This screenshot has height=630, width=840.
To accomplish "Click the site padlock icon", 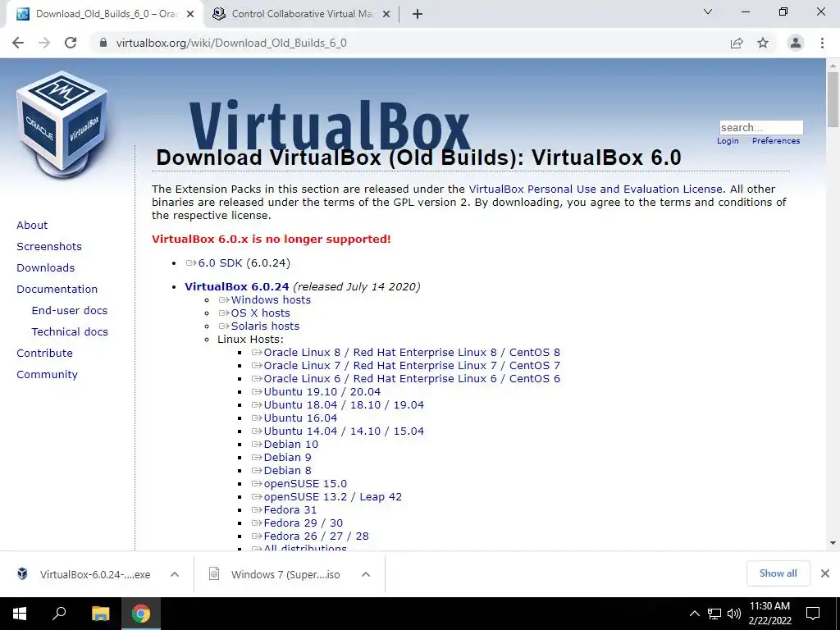I will [103, 43].
